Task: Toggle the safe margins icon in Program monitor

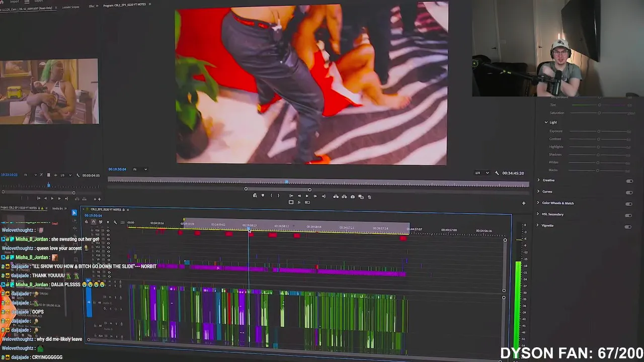Action: (x=291, y=203)
